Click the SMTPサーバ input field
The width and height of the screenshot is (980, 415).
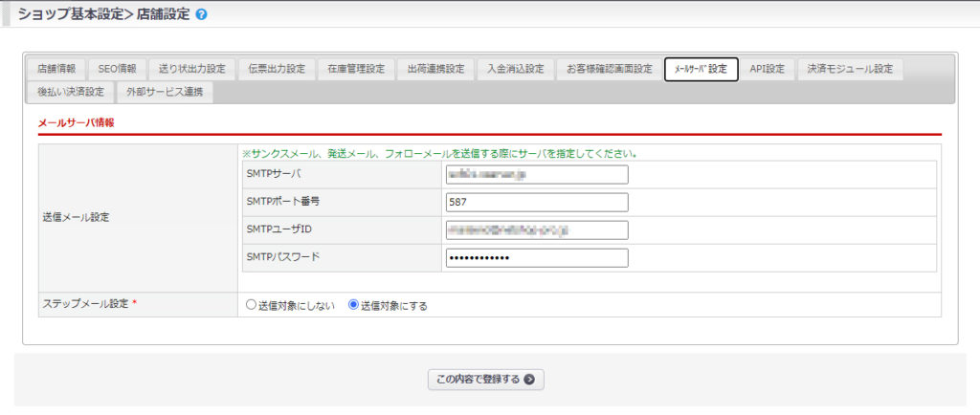tap(537, 175)
